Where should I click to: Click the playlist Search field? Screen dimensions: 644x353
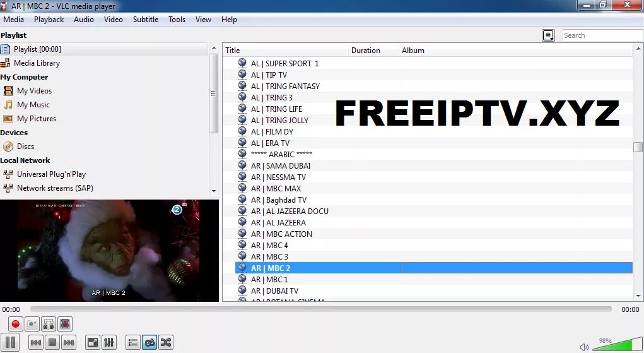602,35
